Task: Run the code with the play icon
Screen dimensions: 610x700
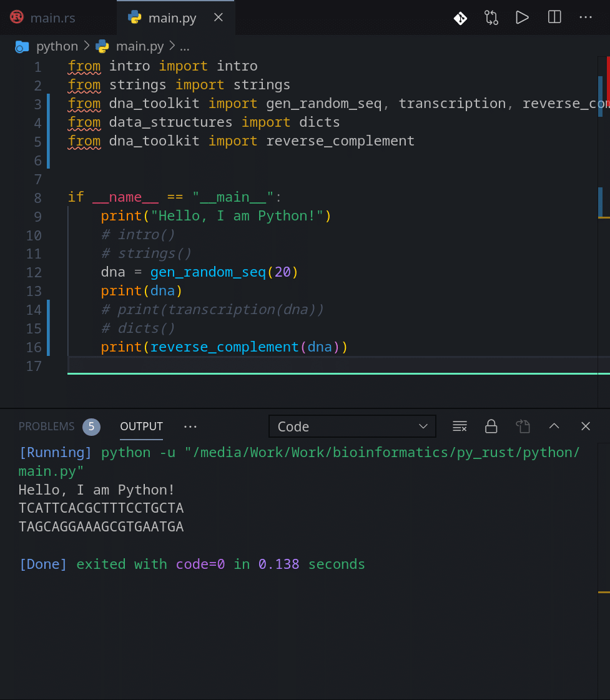Action: coord(522,18)
